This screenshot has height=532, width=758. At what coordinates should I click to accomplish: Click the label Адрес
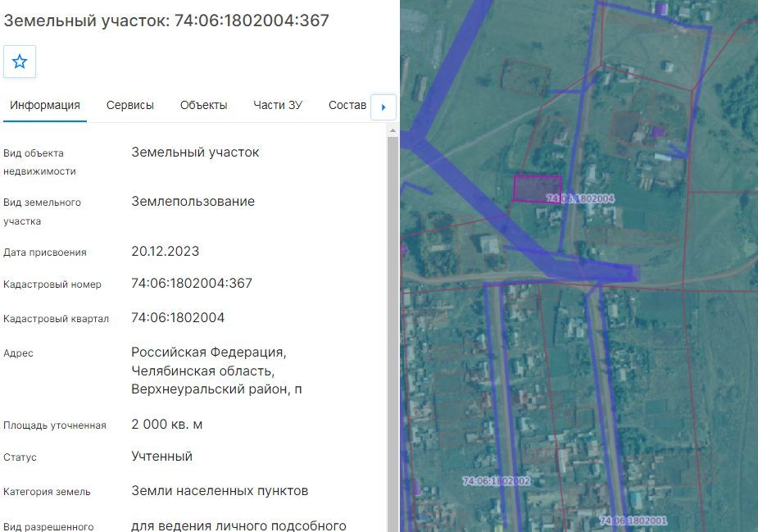(x=18, y=353)
